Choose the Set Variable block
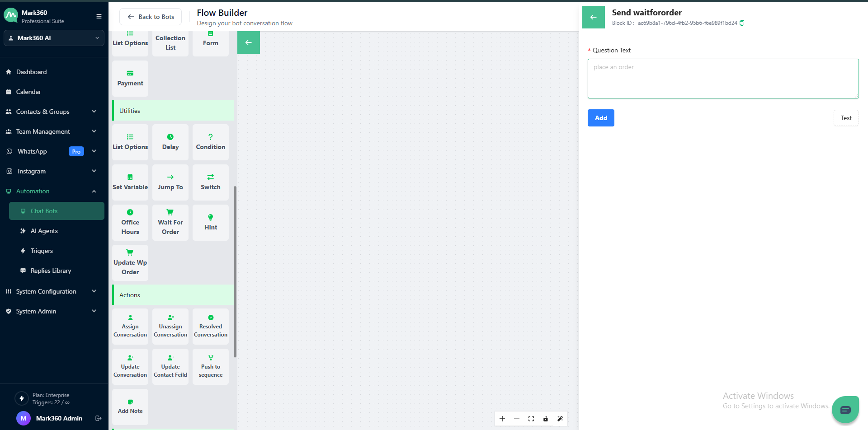868x430 pixels. point(130,182)
